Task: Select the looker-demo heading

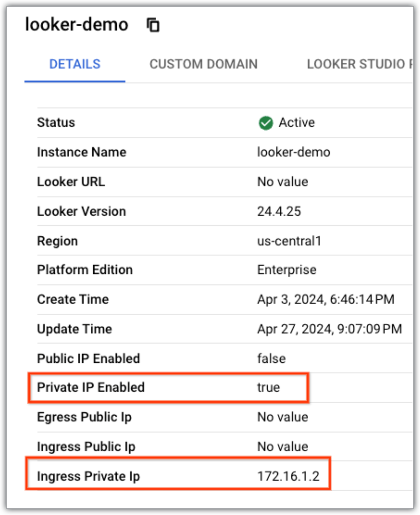Action: click(76, 24)
